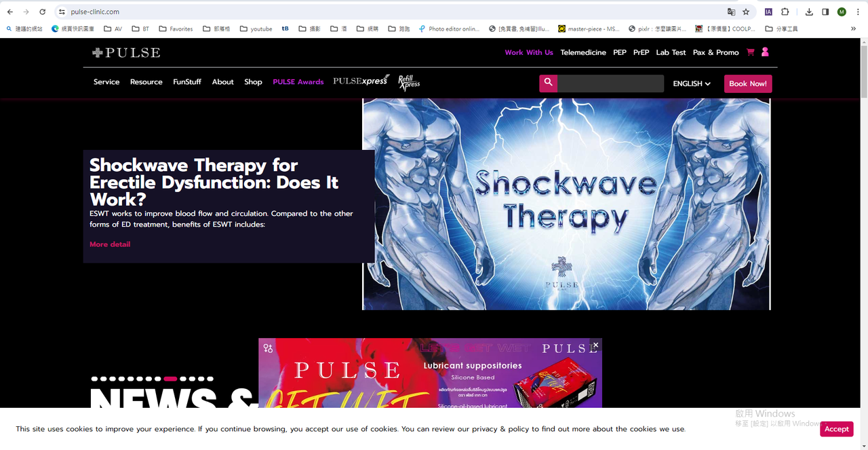Image resolution: width=868 pixels, height=450 pixels.
Task: Open the Chrome profile avatar M
Action: (x=842, y=12)
